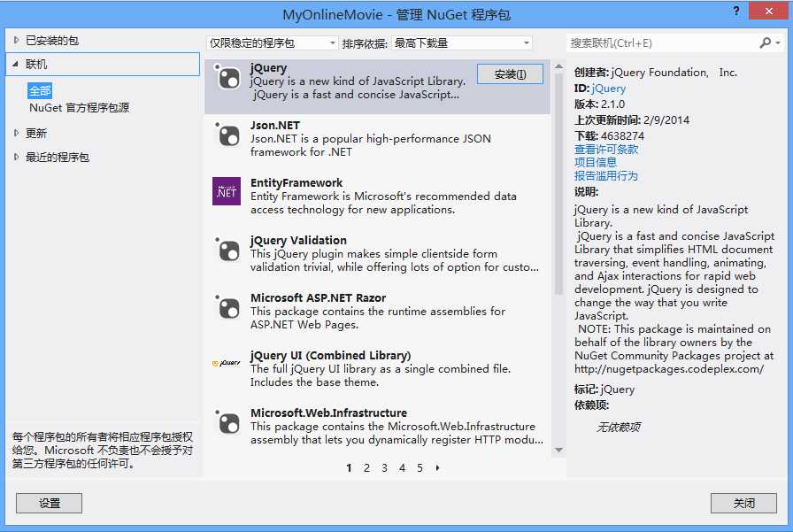
Task: Select the Microsoft.Web.Infrastructure package title
Action: point(328,413)
